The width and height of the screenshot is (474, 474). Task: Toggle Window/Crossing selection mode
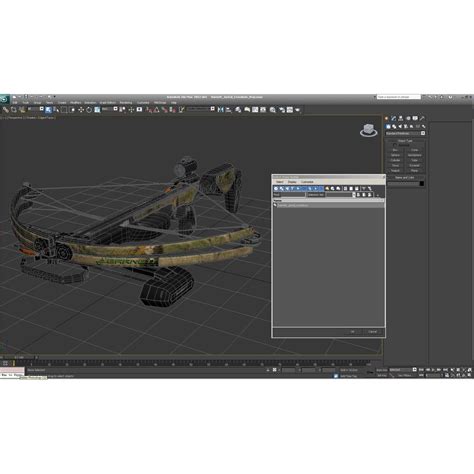click(72, 110)
